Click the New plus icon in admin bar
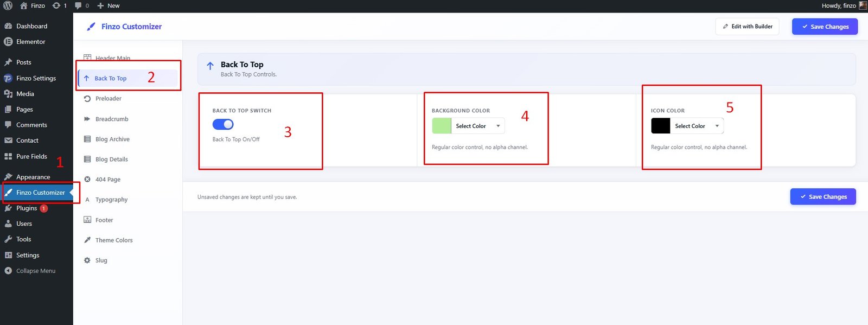This screenshot has height=325, width=868. (100, 6)
